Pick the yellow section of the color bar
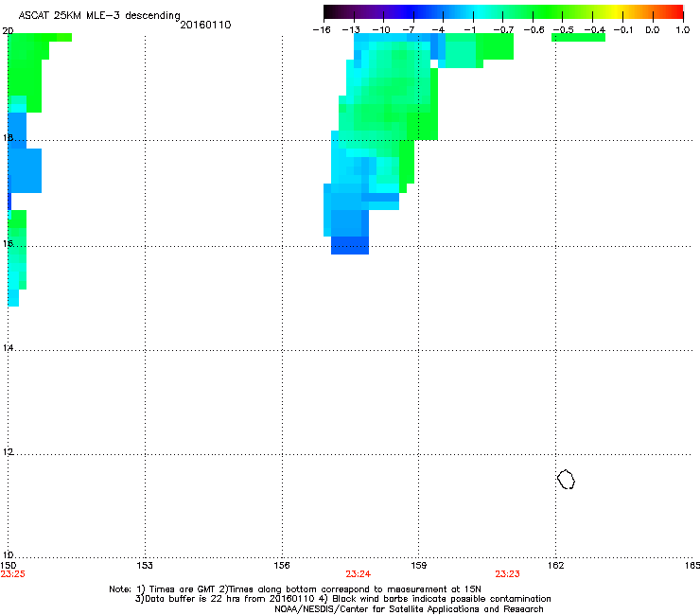Screen dimensions: 700x615 tap(618, 11)
